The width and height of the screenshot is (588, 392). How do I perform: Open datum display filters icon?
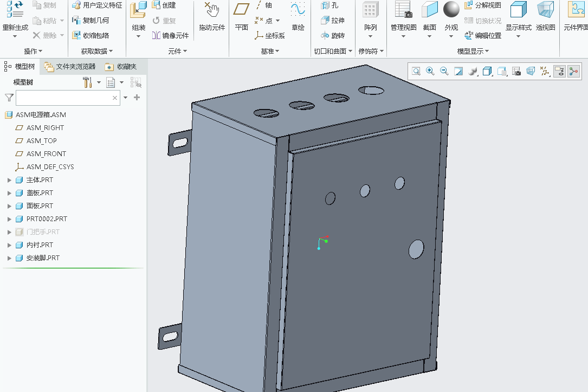coord(545,71)
